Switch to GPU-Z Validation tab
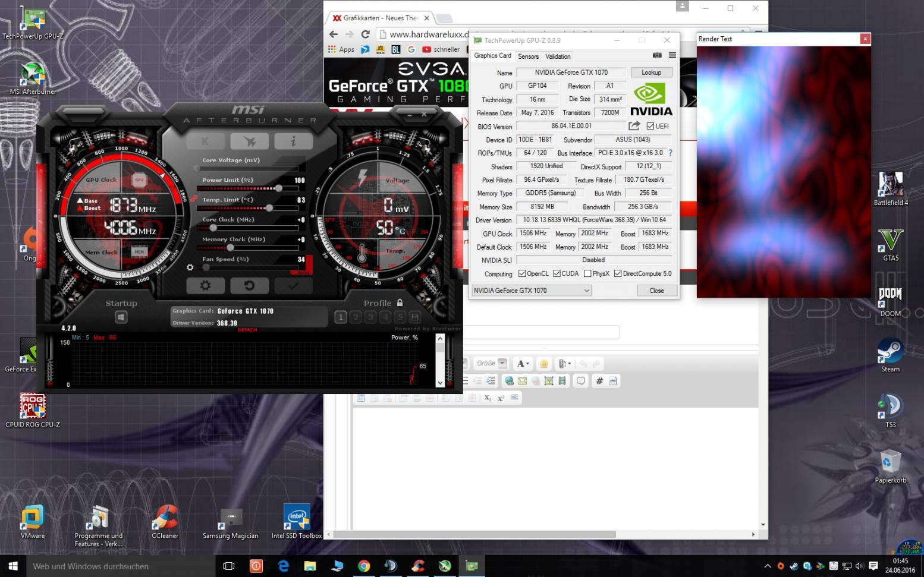This screenshot has width=924, height=577. pyautogui.click(x=558, y=56)
